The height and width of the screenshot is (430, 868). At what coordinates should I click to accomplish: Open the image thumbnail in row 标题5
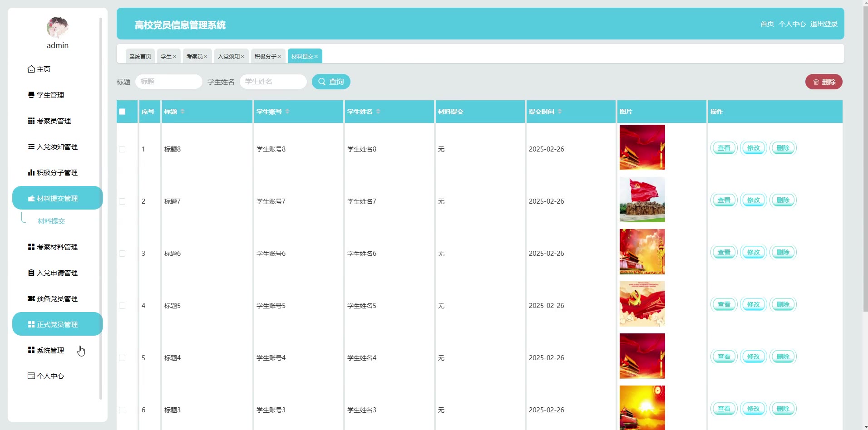click(642, 304)
